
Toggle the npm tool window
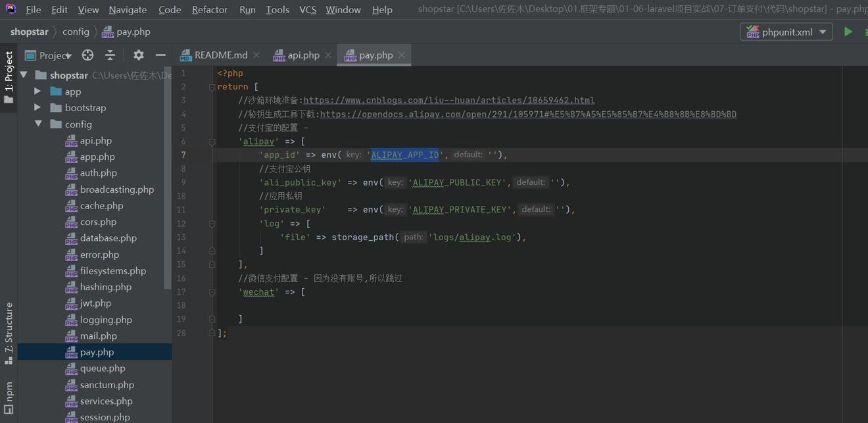pos(9,397)
